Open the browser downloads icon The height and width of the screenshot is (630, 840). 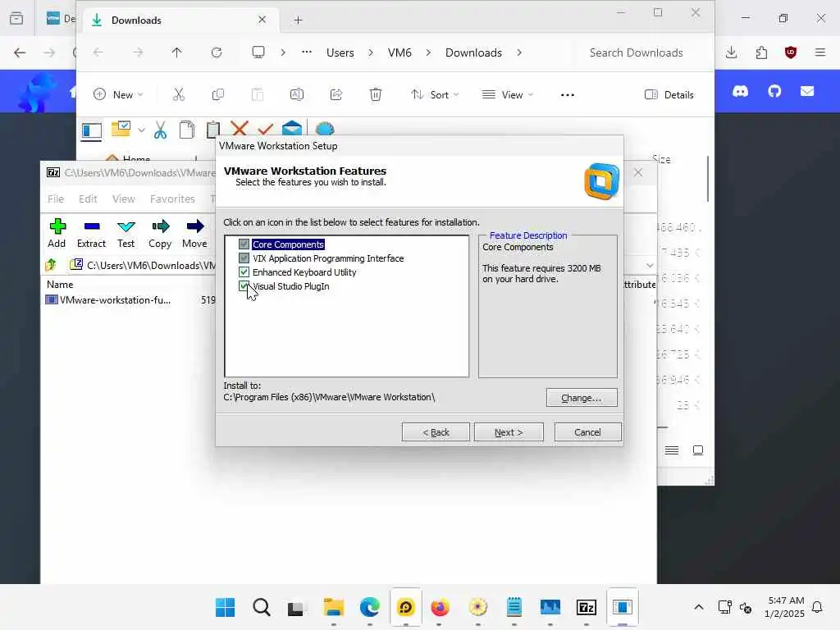731,52
